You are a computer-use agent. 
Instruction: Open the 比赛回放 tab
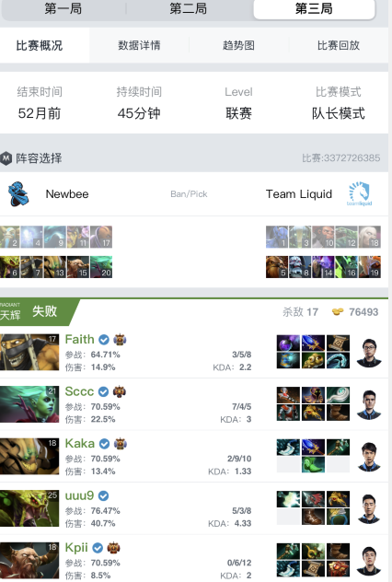click(339, 45)
